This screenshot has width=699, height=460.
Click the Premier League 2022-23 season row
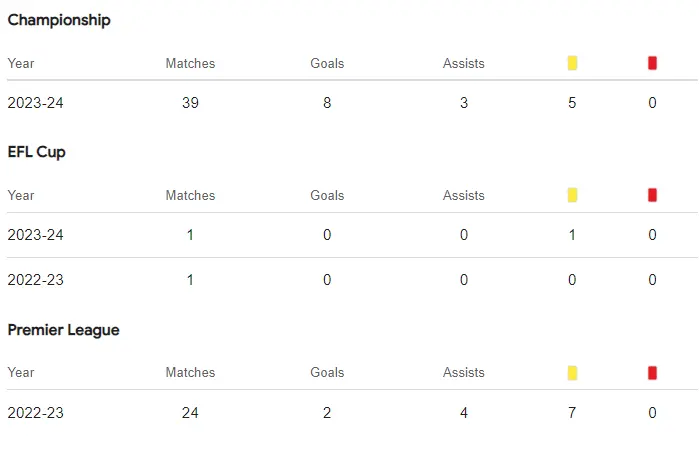[x=35, y=413]
